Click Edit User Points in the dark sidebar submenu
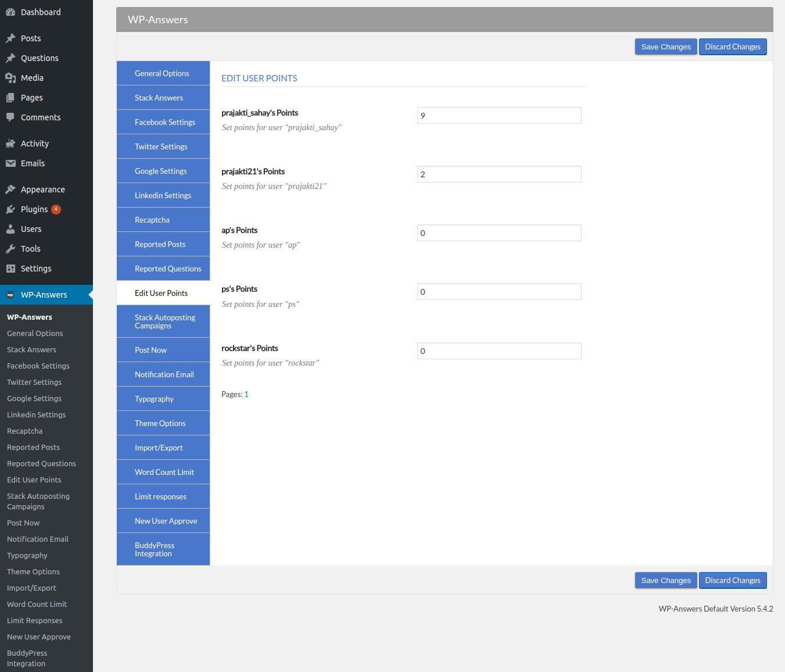The width and height of the screenshot is (785, 672). point(34,480)
